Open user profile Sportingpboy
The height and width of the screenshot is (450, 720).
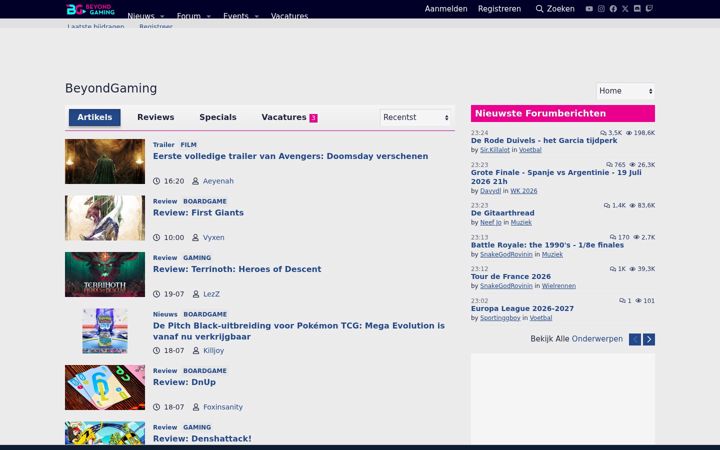[x=500, y=318]
